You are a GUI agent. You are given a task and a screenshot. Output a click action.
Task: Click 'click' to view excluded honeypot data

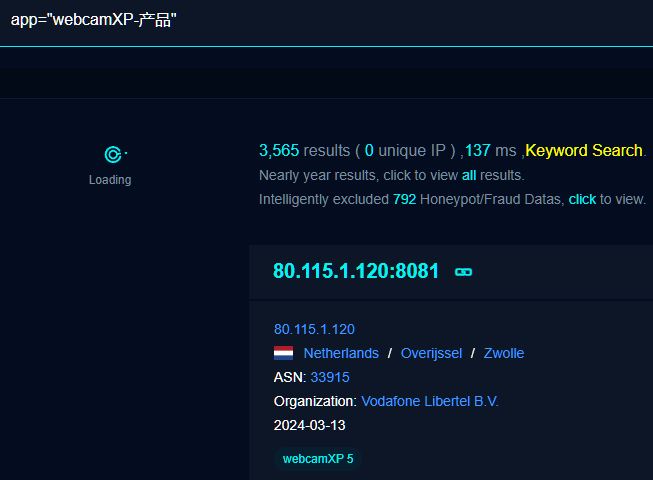[x=582, y=199]
